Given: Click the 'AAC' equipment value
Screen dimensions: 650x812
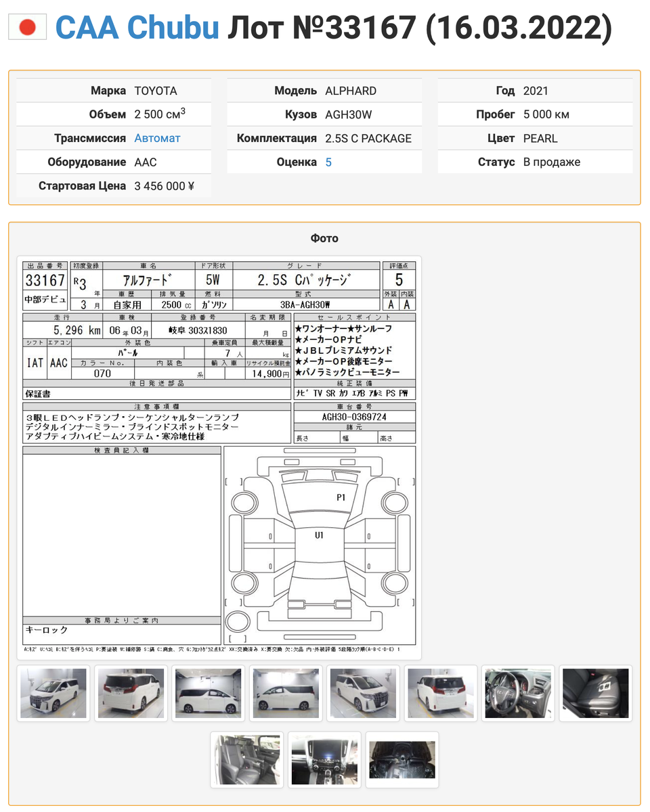Looking at the screenshot, I should coord(145,162).
